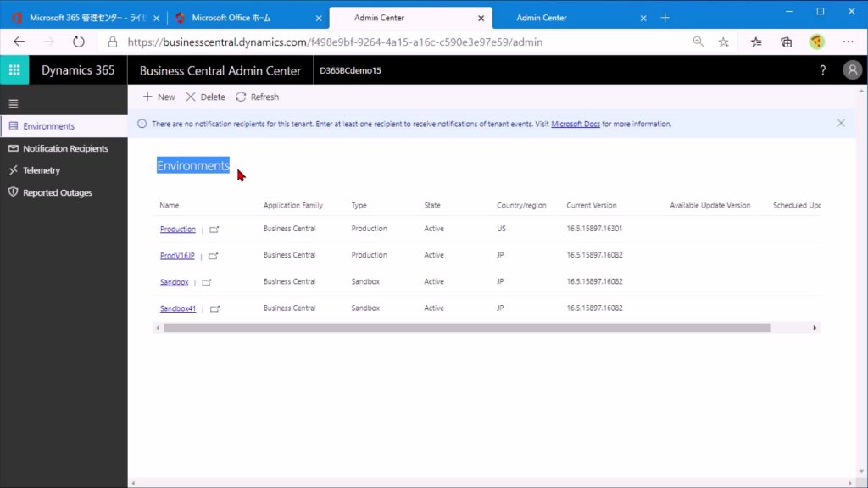
Task: Open Notification Recipients page
Action: [x=64, y=148]
